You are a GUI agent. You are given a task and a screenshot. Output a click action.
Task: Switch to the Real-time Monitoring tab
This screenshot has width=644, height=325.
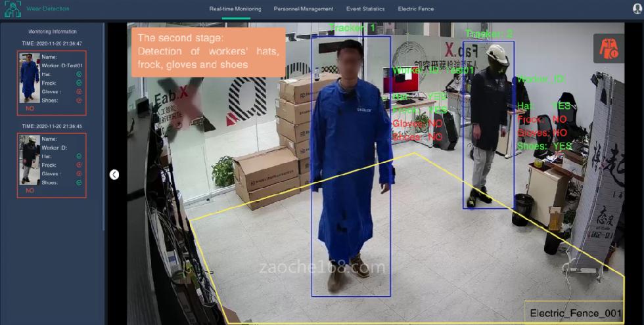click(x=235, y=9)
